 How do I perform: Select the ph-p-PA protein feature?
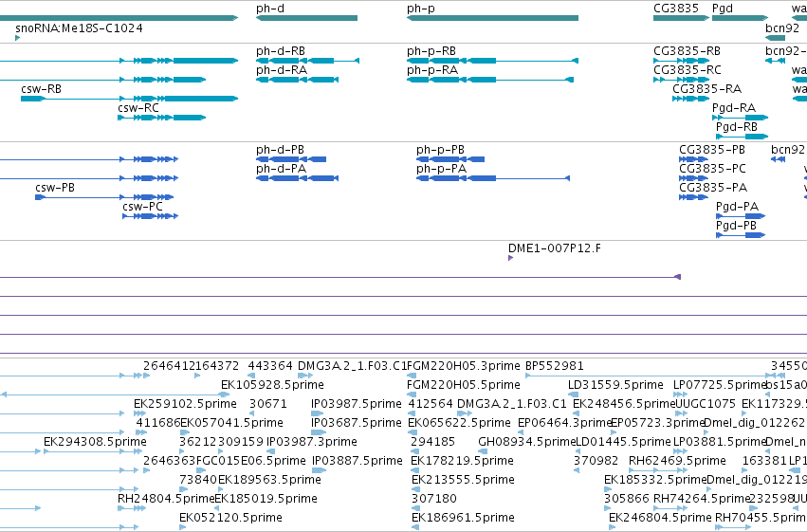click(493, 178)
